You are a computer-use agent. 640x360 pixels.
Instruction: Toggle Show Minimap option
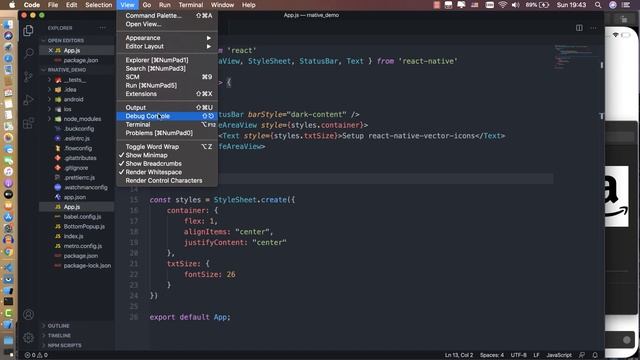[x=167, y=155]
